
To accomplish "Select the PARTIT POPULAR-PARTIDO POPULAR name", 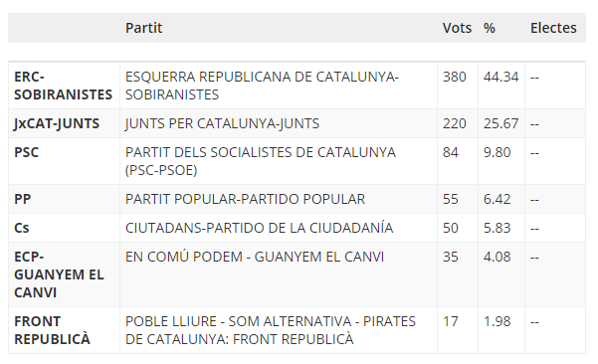I will (x=245, y=199).
